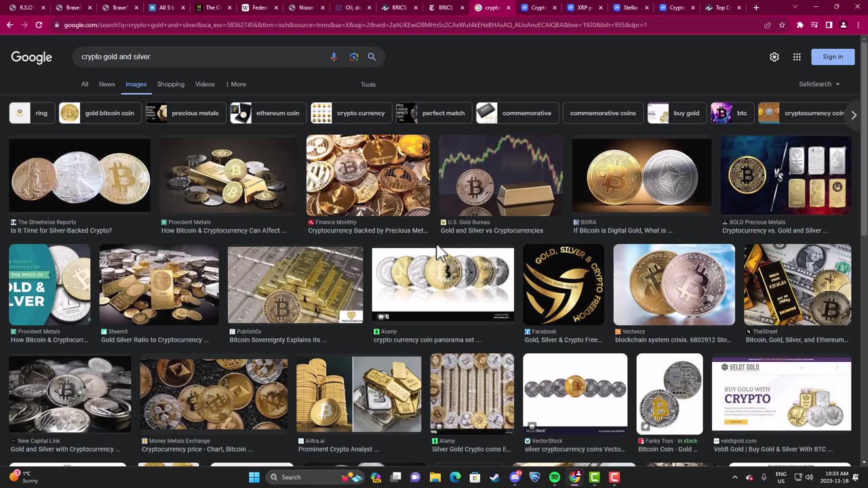
Task: Open the Google logo home link
Action: click(31, 58)
